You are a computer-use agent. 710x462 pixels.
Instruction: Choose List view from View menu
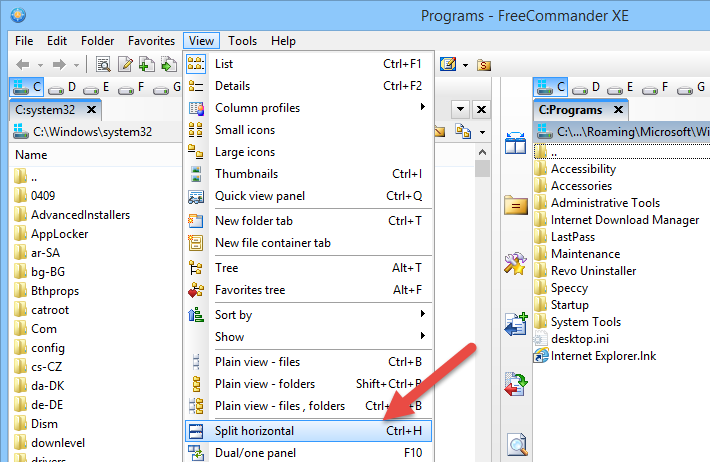coord(308,64)
